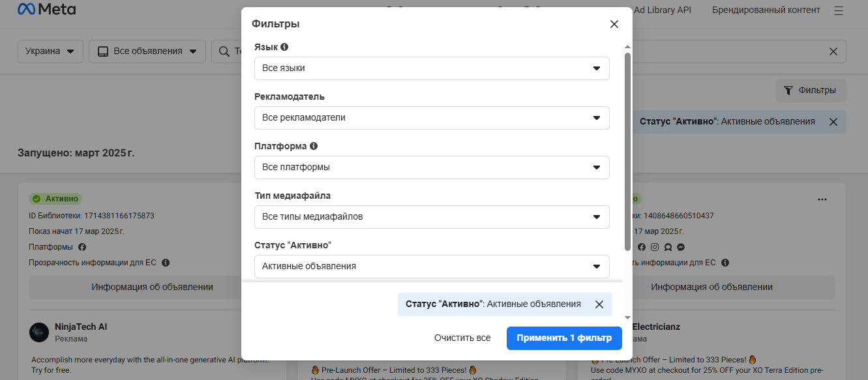
Task: Click the Facebook platform icon on the left card
Action: [x=82, y=247]
